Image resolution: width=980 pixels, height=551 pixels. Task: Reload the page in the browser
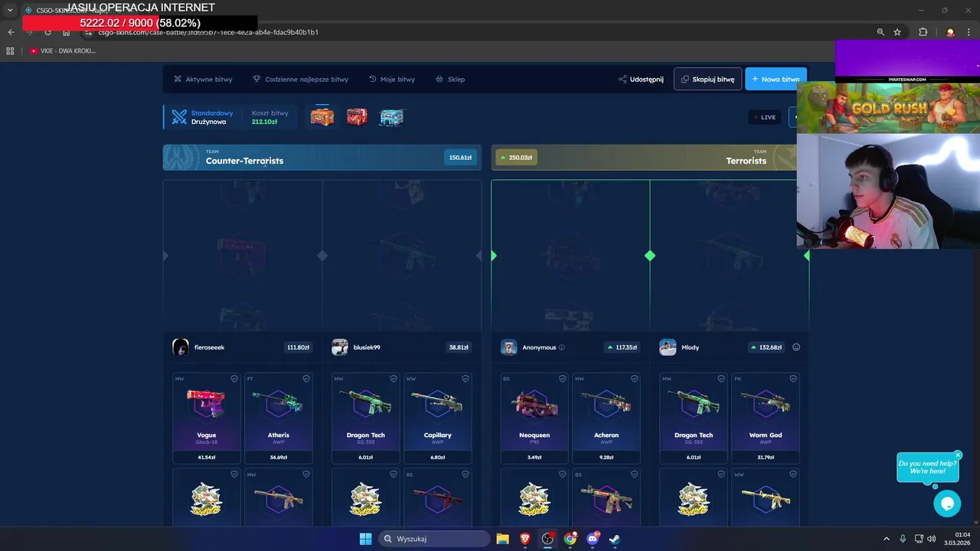[47, 32]
